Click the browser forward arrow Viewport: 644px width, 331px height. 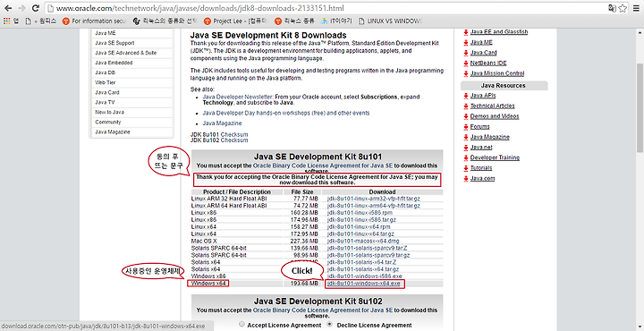click(21, 8)
